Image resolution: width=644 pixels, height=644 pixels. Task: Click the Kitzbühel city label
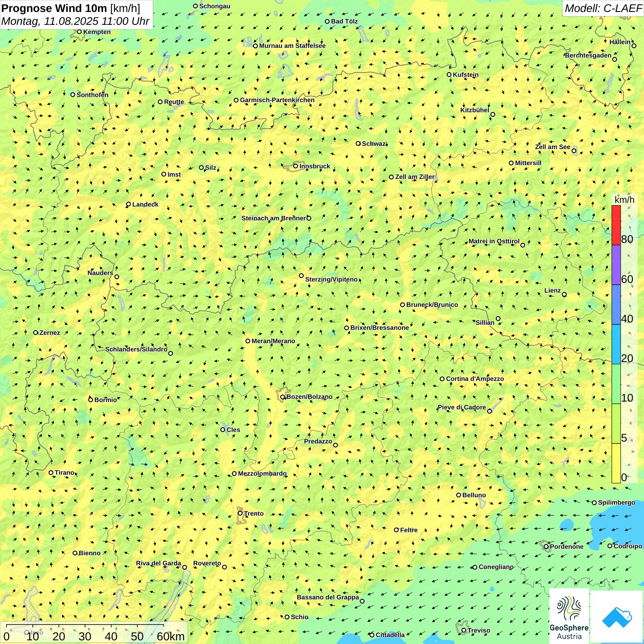coord(475,110)
